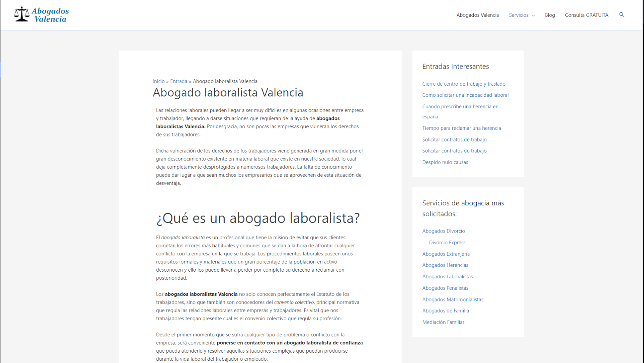Click the Abogados Valencia scales logo
This screenshot has width=644, height=363.
point(41,15)
